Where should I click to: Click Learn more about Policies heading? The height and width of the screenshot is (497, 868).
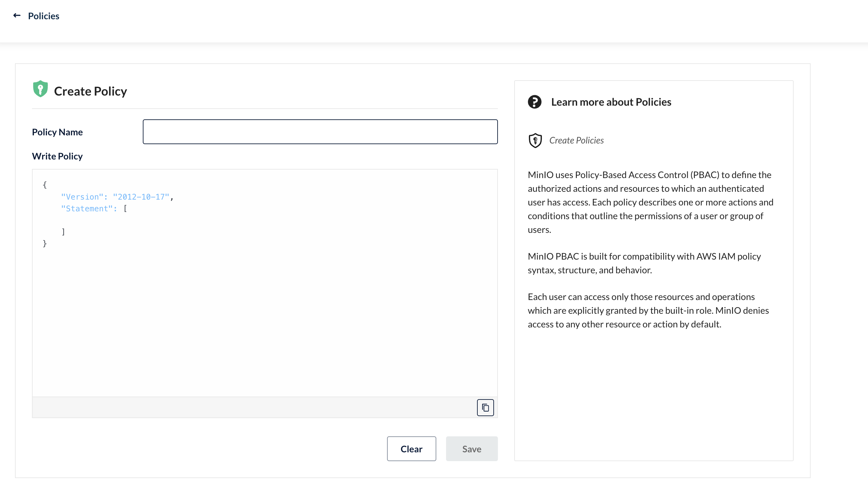pyautogui.click(x=611, y=102)
